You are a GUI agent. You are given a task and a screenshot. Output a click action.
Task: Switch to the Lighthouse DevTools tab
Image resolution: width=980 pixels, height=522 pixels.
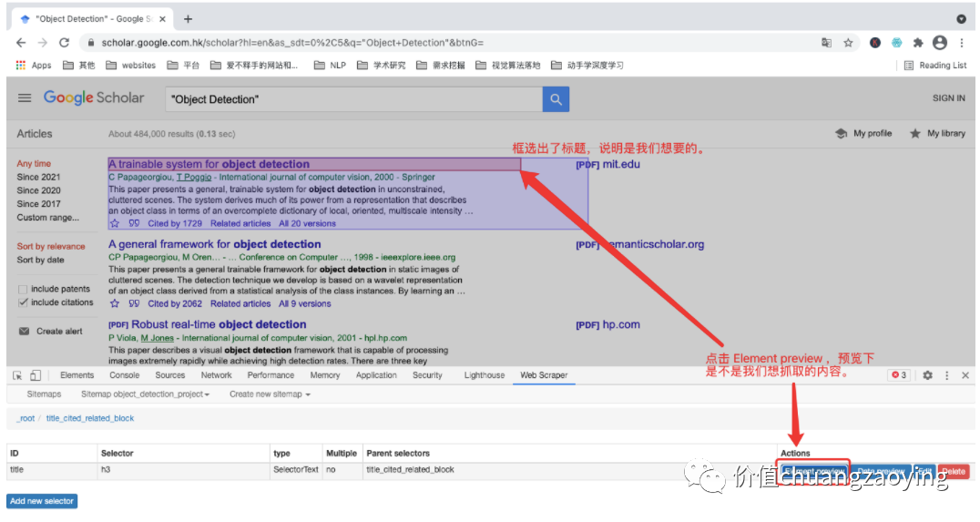click(x=485, y=375)
